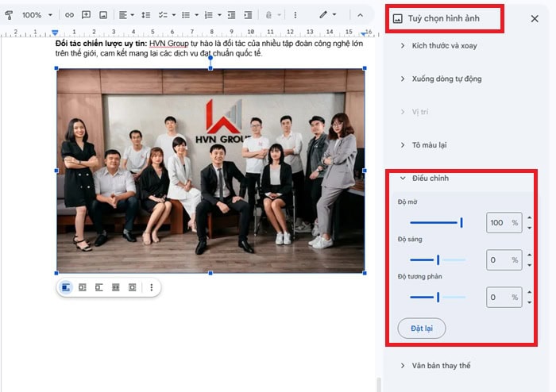
Task: Click the Đặt lại button
Action: click(x=422, y=329)
